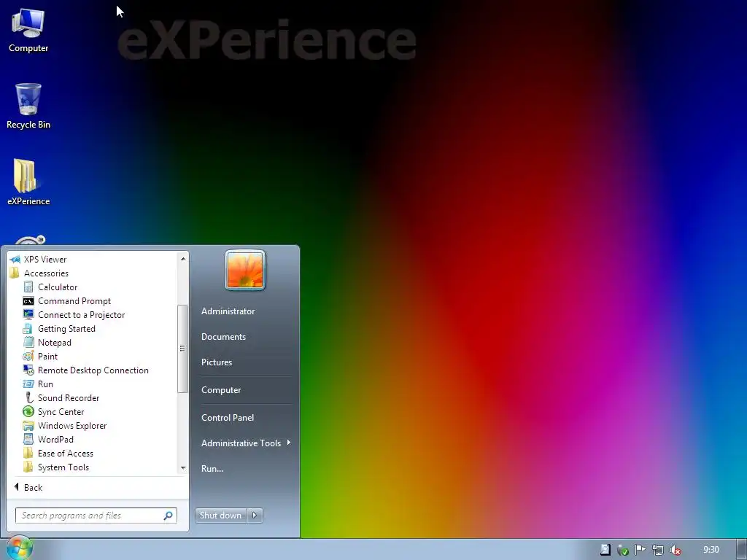Open Documents from the Start menu
Image resolution: width=747 pixels, height=560 pixels.
point(223,337)
